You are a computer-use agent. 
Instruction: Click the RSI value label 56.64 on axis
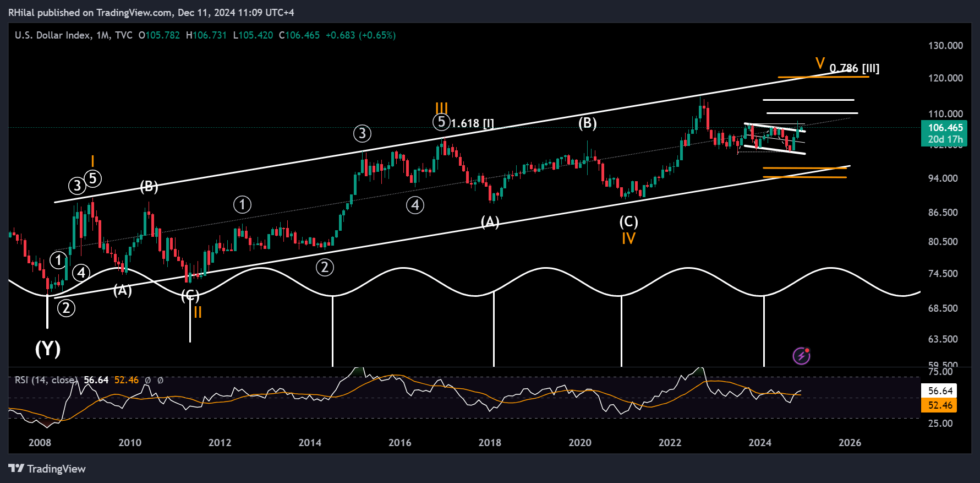[940, 391]
